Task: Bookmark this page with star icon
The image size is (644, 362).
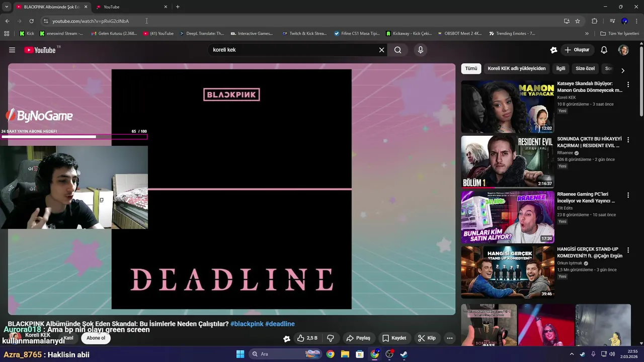Action: [x=578, y=21]
